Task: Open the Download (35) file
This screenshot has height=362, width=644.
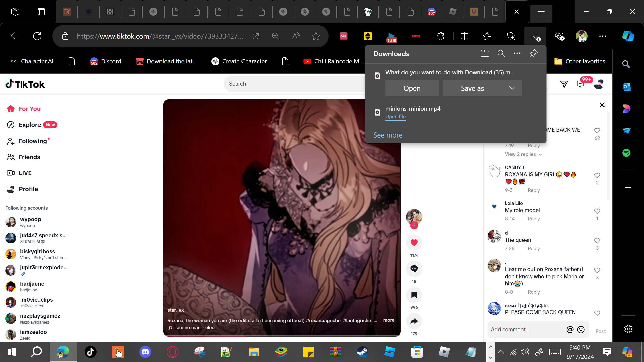Action: pos(412,88)
